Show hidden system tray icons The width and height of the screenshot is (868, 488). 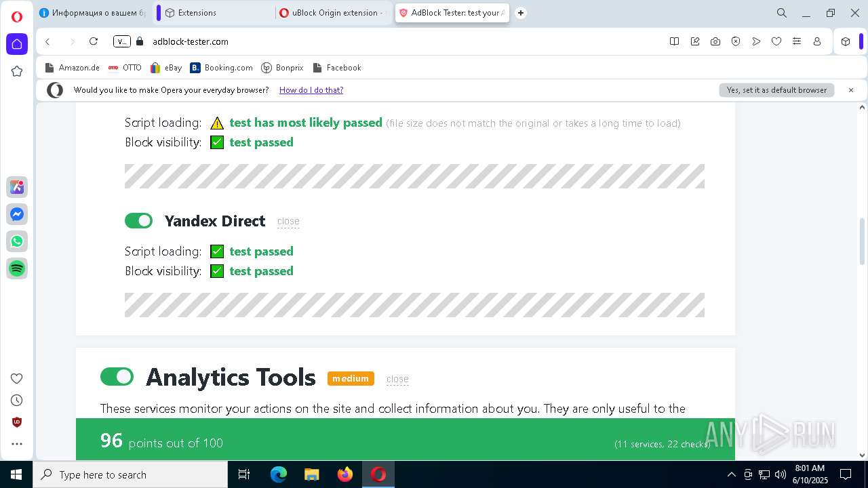[x=731, y=474]
